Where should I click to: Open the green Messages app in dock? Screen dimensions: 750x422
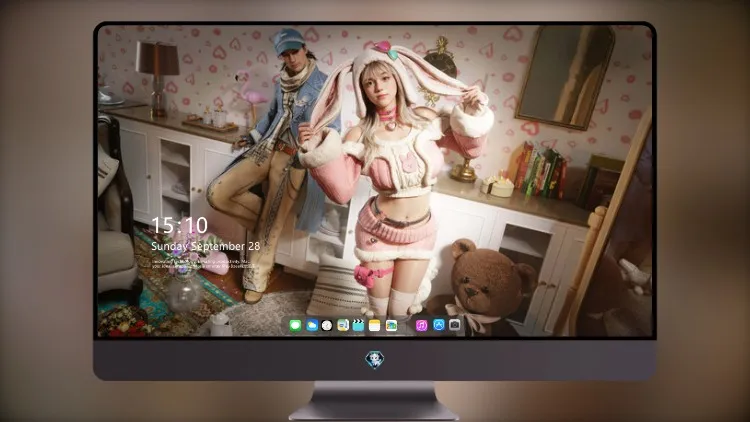point(296,326)
